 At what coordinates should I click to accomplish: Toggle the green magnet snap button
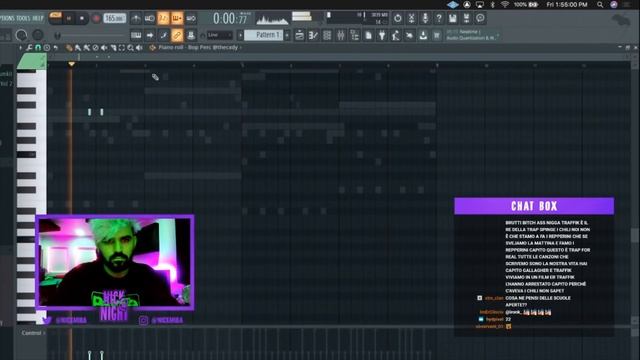[x=38, y=48]
